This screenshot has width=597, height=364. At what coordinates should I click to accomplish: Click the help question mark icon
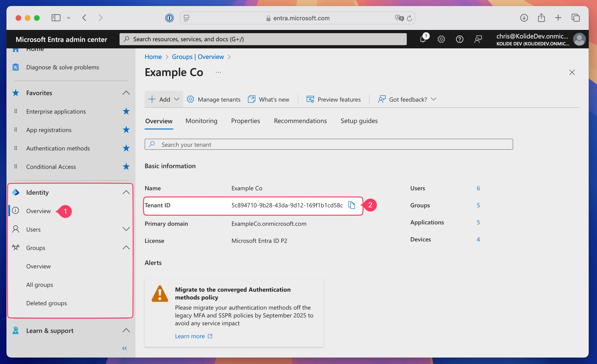[459, 39]
